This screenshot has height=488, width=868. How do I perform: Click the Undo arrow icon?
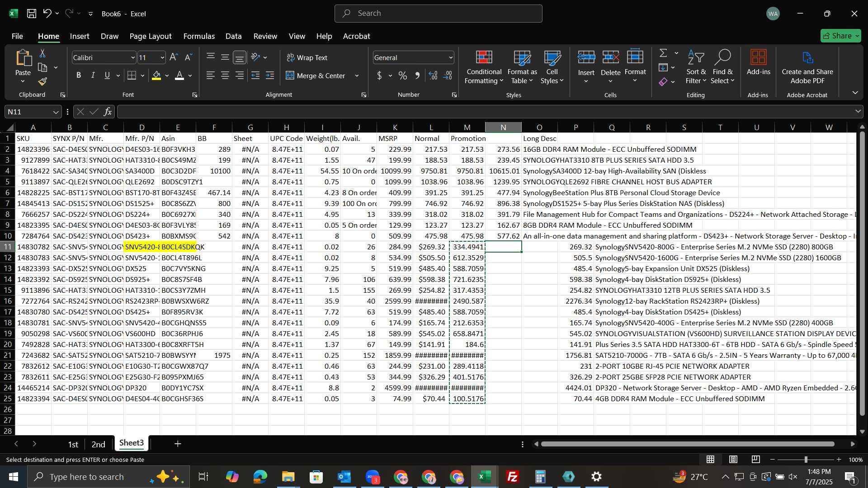(x=47, y=14)
